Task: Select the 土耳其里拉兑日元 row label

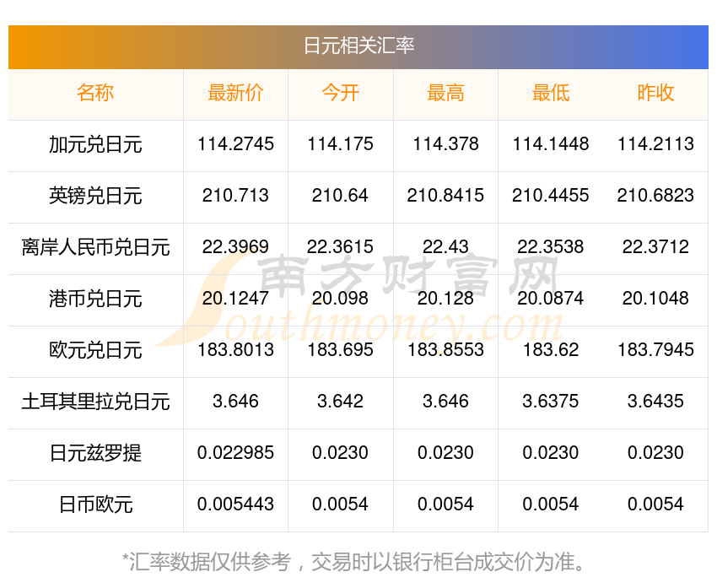Action: (x=95, y=402)
